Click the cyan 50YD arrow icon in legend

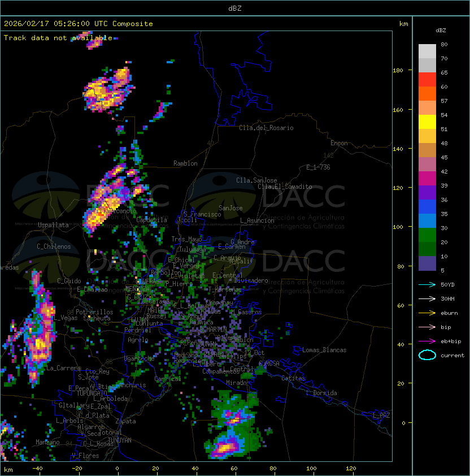[427, 284]
